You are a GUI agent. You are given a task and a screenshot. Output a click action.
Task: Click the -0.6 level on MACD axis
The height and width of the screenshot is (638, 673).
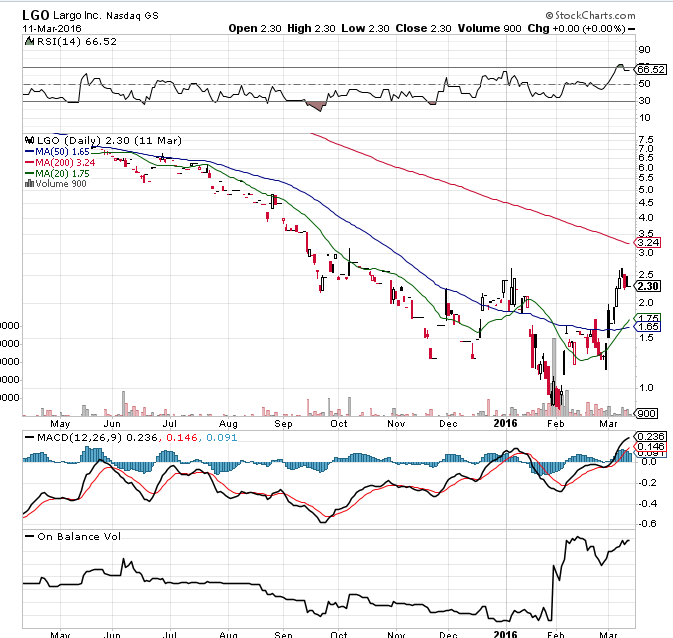click(647, 524)
